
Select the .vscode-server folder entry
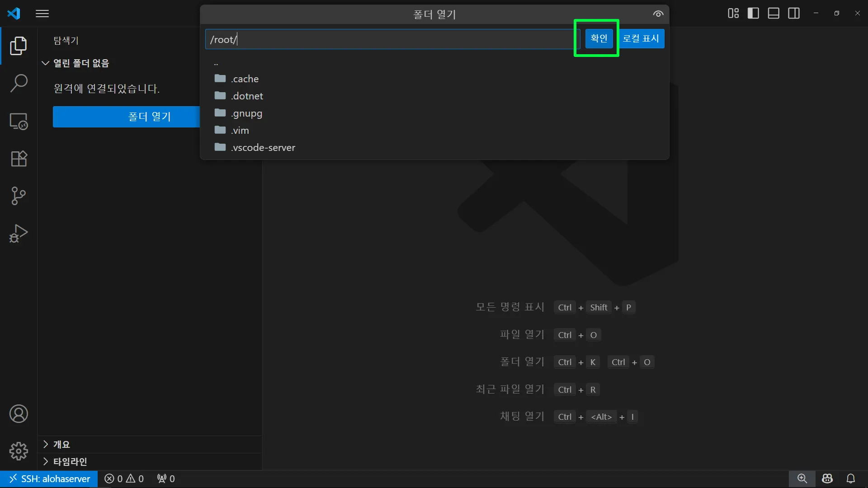point(263,147)
